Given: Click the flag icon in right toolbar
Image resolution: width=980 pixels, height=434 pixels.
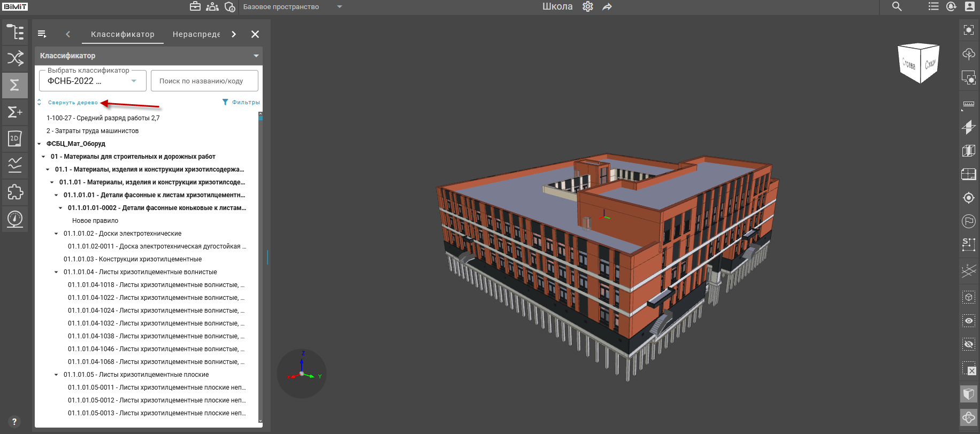Looking at the screenshot, I should (x=969, y=221).
